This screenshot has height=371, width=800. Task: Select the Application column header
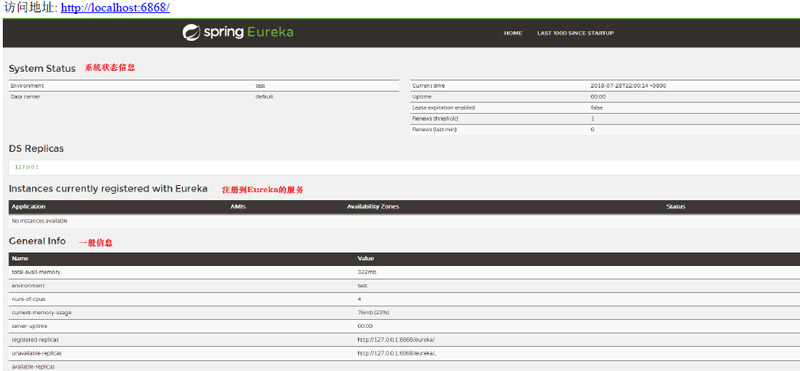point(29,207)
